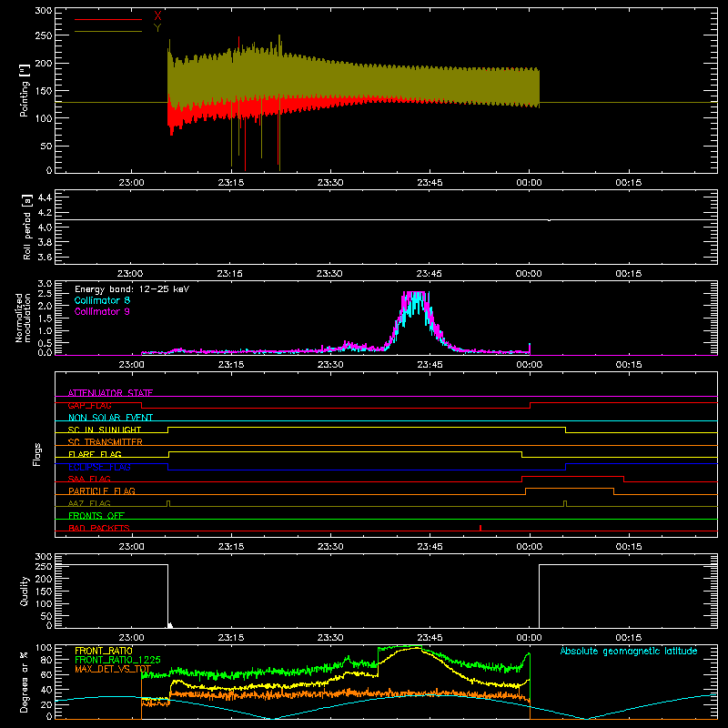Select the red X legend label
Image resolution: width=728 pixels, height=728 pixels.
coord(157,15)
